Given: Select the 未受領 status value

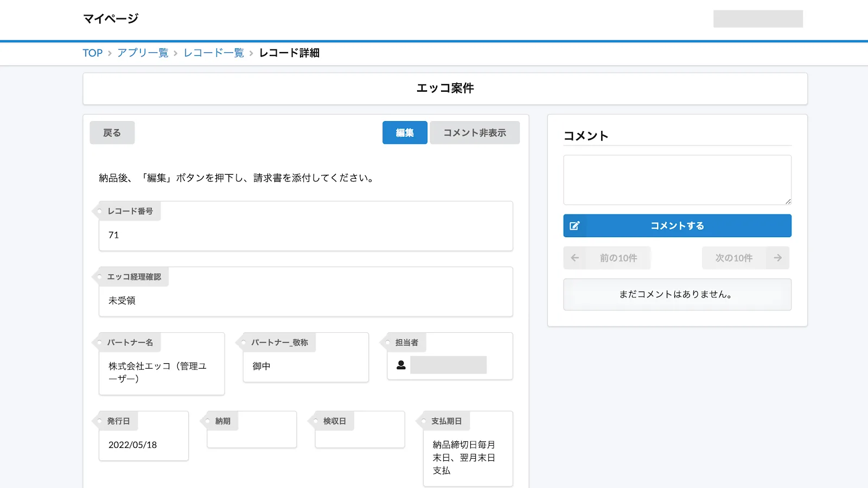Looking at the screenshot, I should 122,301.
